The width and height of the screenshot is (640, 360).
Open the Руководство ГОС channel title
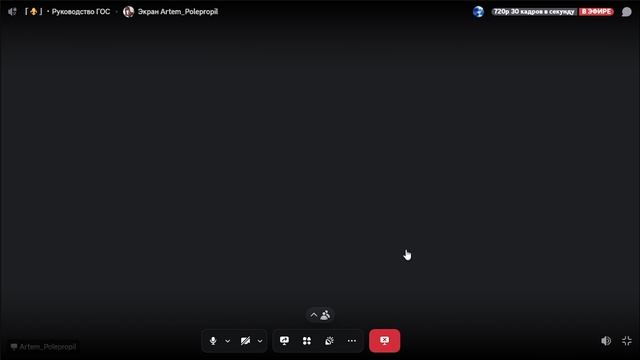[x=81, y=12]
